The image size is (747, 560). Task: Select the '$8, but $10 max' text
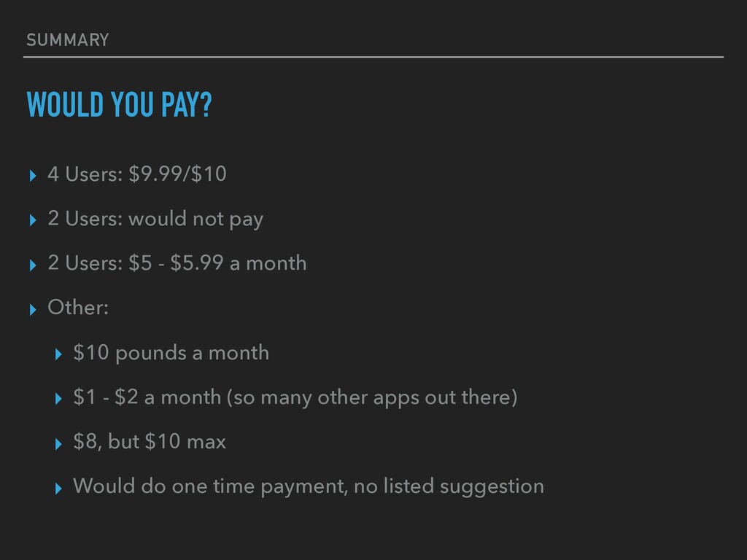(x=150, y=441)
